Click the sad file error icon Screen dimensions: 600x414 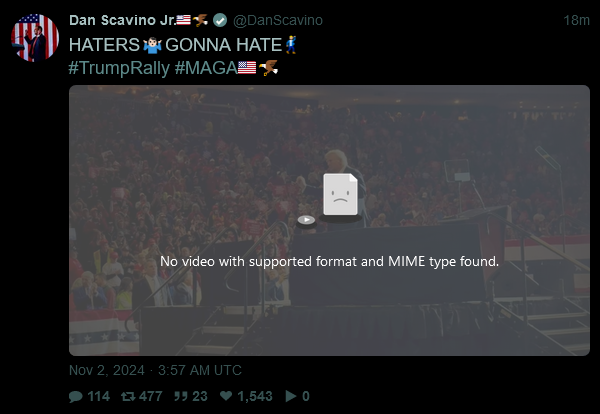(341, 197)
